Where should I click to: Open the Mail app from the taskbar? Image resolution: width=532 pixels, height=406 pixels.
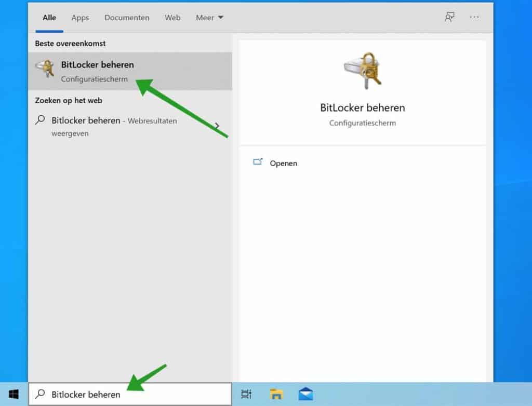pos(306,394)
